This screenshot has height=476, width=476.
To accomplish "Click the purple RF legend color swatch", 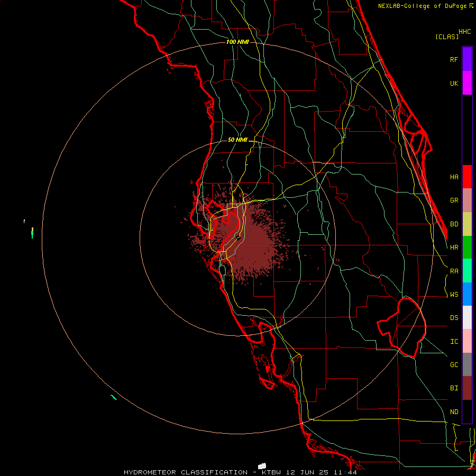I will coord(467,59).
